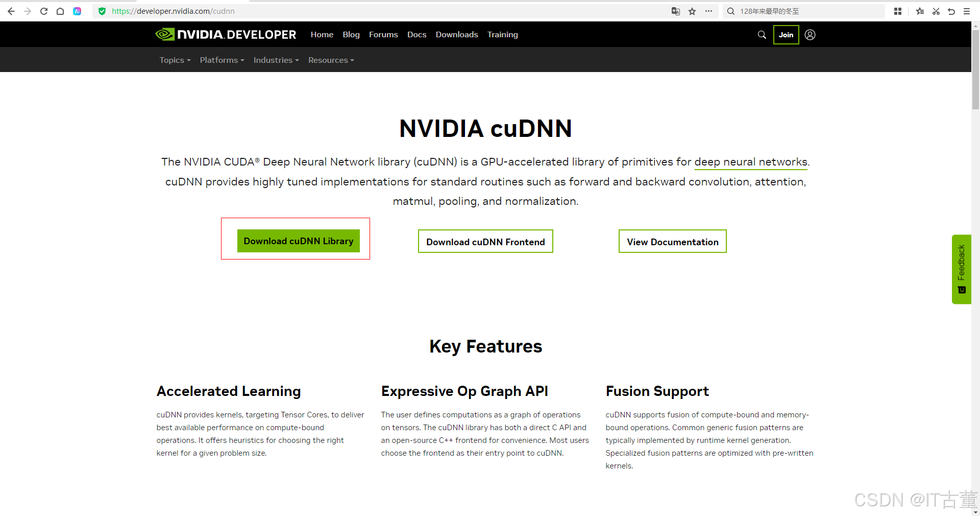
Task: Click the vertical scrollbar thumb
Action: point(975,69)
